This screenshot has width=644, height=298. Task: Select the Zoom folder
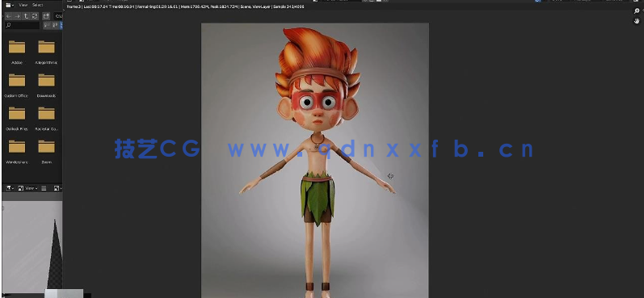(46, 152)
